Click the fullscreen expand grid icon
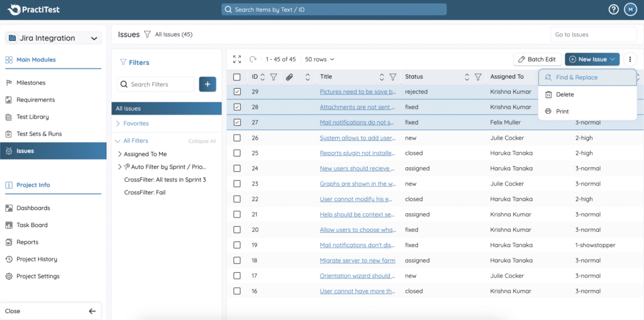Screen dimensions: 644x320 click(x=237, y=59)
